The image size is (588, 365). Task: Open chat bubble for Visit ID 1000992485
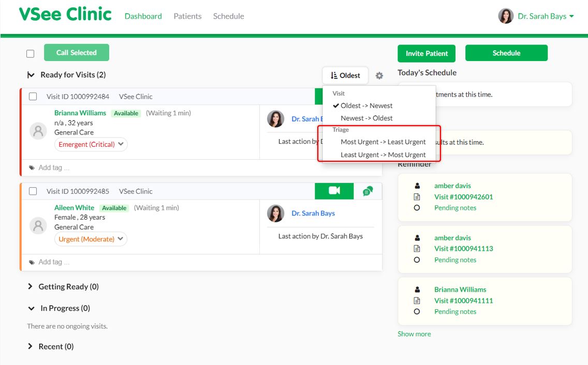coord(368,191)
